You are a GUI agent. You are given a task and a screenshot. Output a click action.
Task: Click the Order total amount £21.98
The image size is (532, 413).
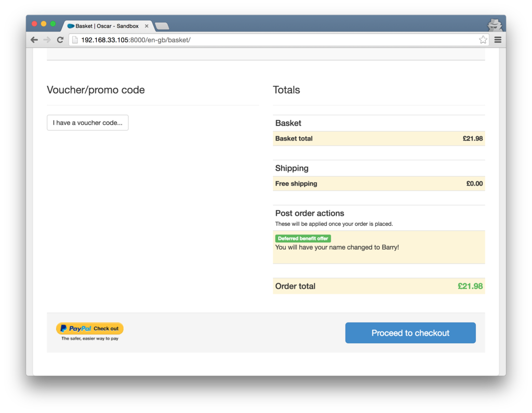pyautogui.click(x=470, y=286)
